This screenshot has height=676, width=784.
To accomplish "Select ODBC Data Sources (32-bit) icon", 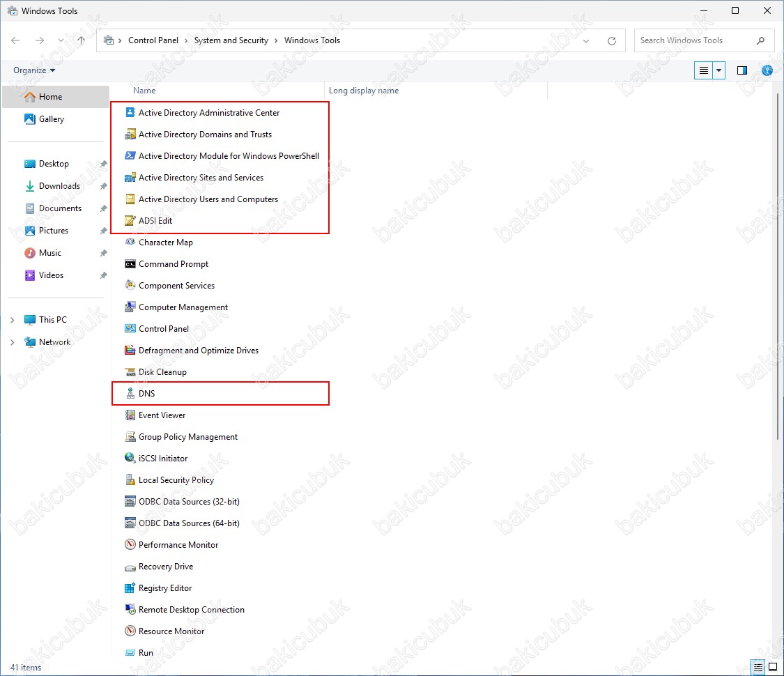I will (x=130, y=502).
